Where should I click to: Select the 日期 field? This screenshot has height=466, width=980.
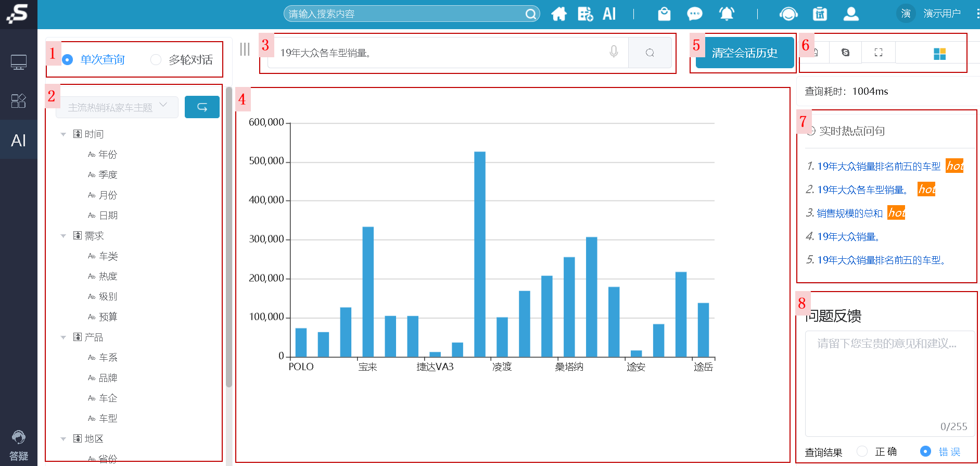108,216
